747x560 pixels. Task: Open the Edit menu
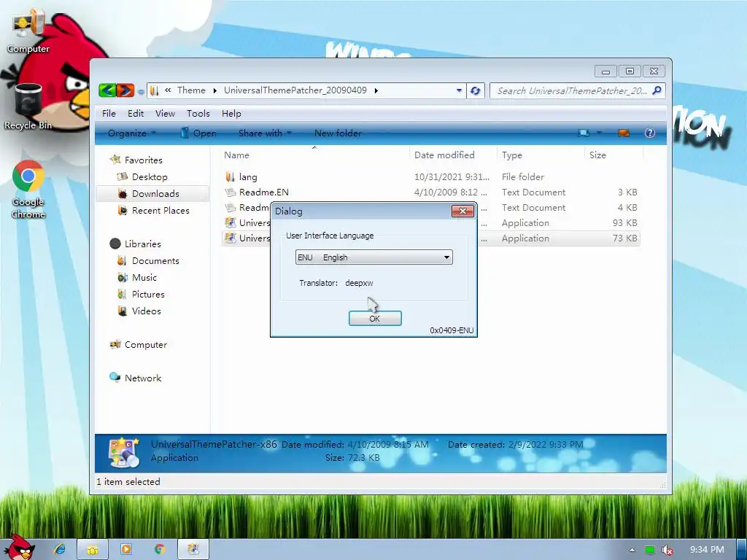pos(135,113)
